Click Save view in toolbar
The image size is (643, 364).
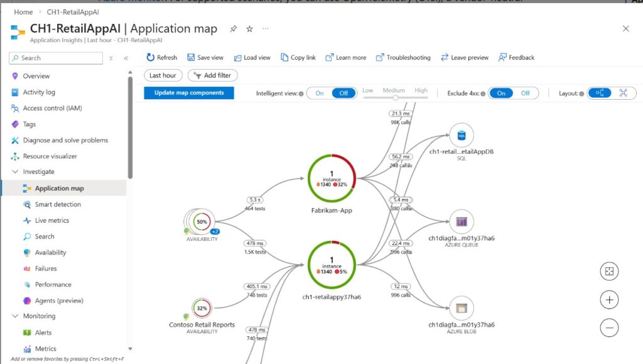point(205,57)
